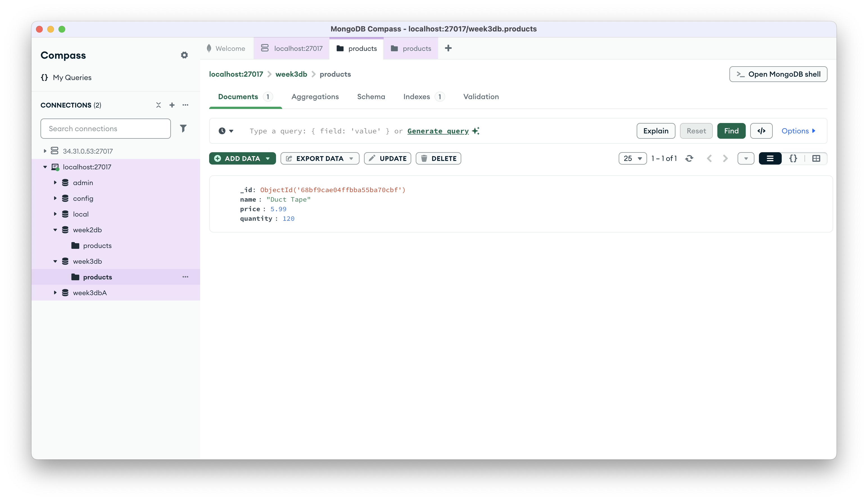
Task: Go to the next page of documents
Action: (x=725, y=158)
